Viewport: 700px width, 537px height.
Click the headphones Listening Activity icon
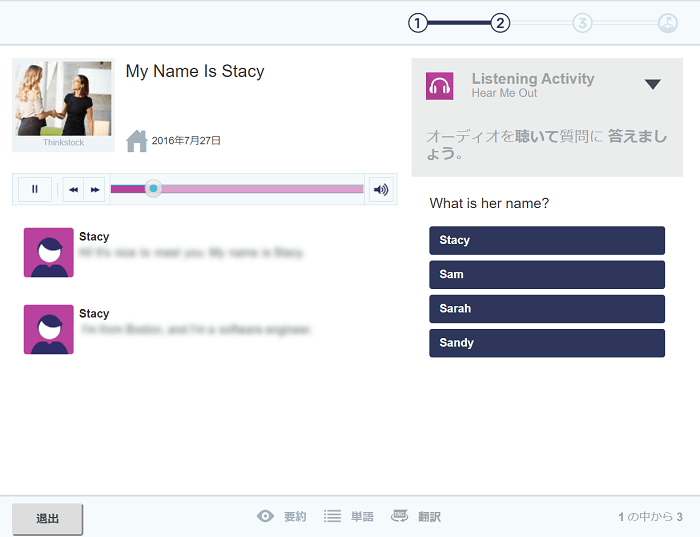coord(440,86)
